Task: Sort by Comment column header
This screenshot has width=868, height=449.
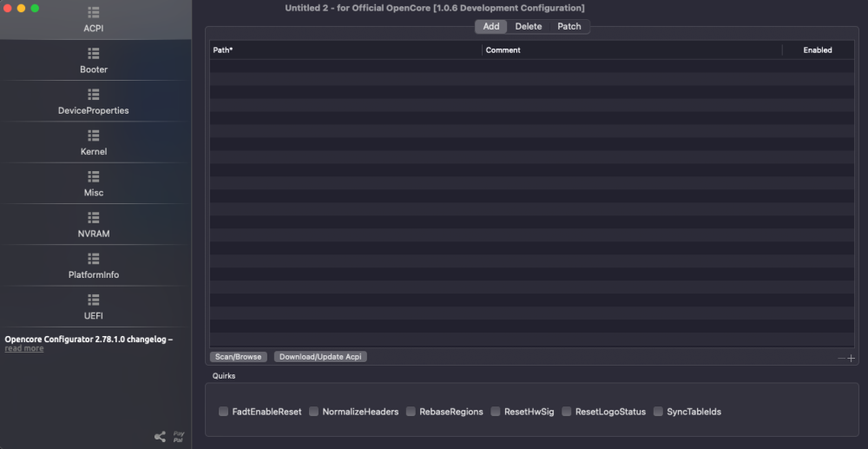Action: click(632, 50)
